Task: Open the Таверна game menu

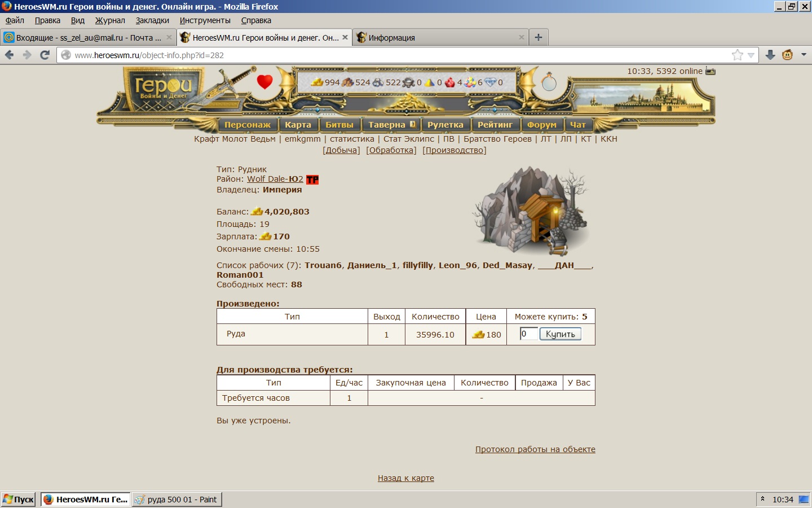Action: [391, 125]
